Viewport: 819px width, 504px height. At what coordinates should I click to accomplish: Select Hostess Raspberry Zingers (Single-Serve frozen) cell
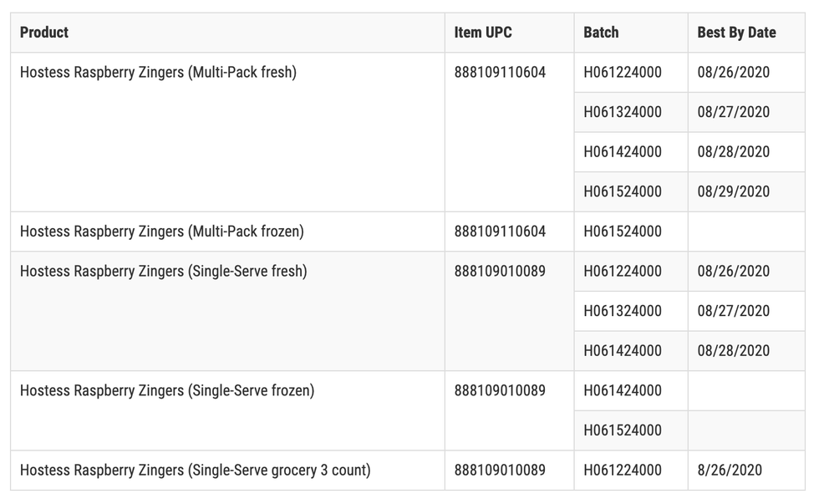227,411
